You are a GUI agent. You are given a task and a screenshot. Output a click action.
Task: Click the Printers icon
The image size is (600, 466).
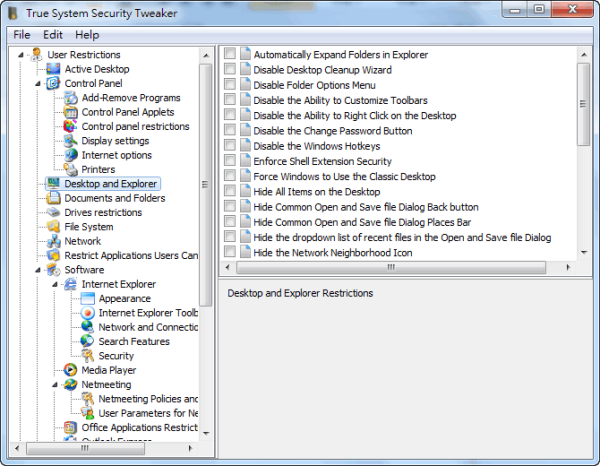click(70, 169)
